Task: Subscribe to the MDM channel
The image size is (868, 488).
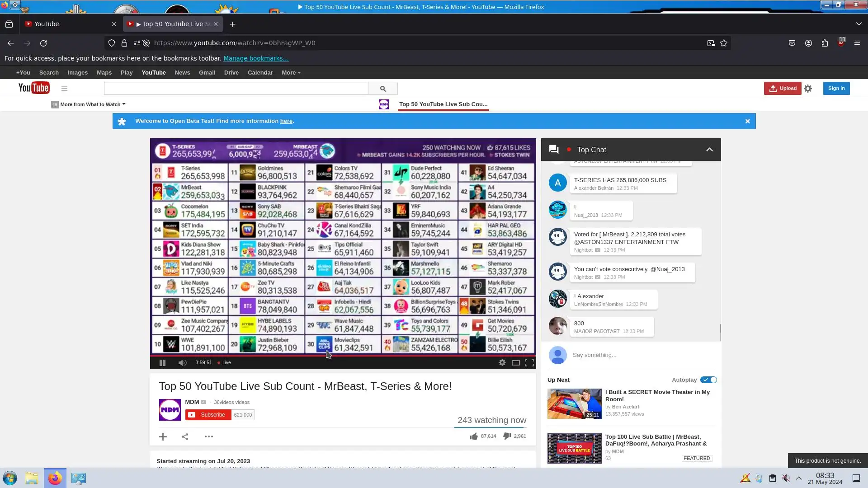Action: [208, 415]
